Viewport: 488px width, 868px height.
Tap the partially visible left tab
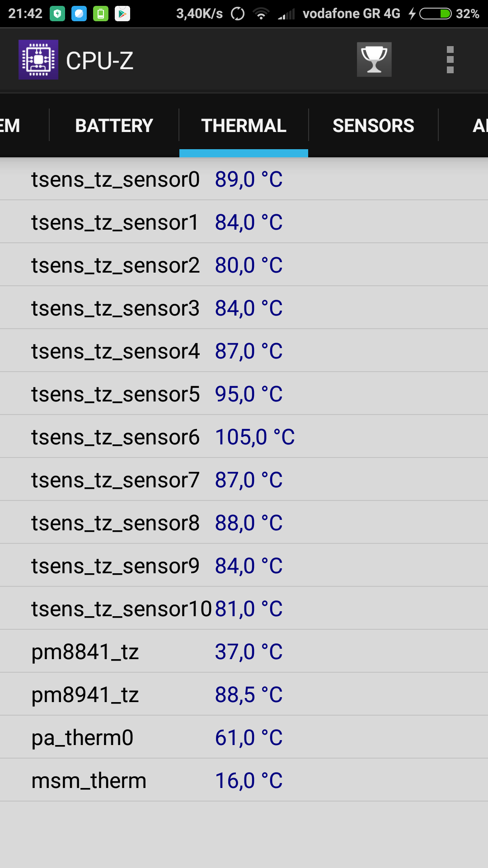[x=11, y=126]
